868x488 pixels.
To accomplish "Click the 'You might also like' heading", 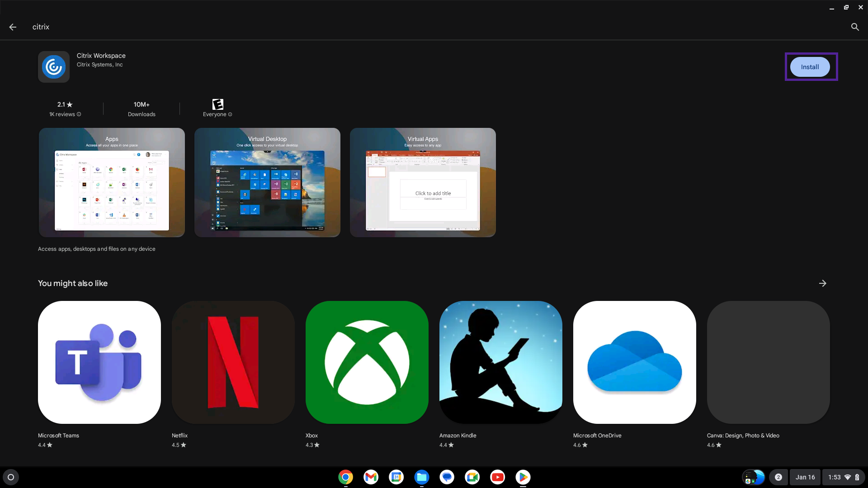I will tap(73, 283).
